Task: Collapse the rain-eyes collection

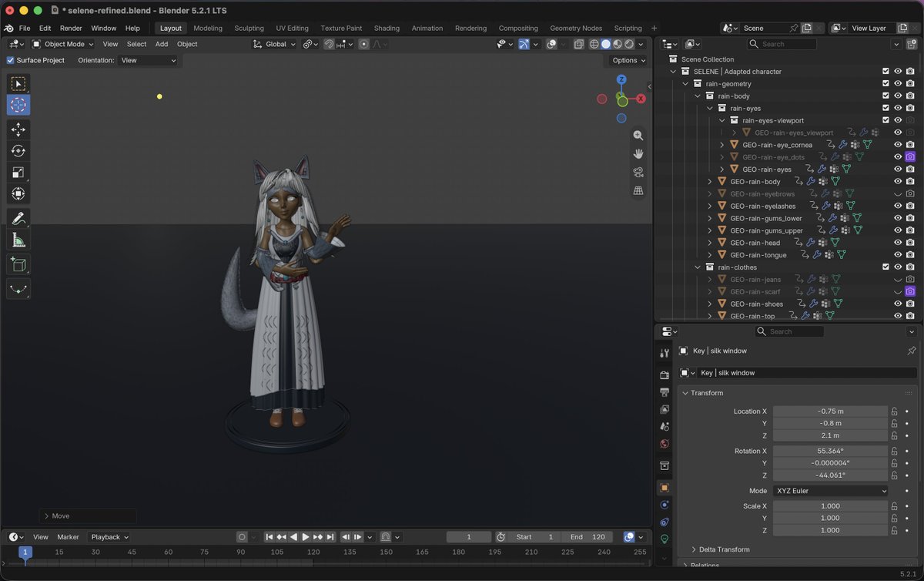Action: 710,109
